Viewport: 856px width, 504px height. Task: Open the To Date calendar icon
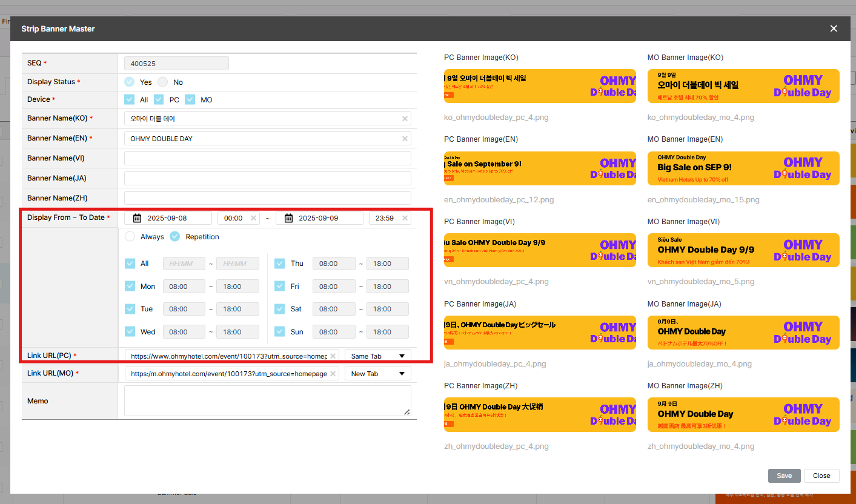289,218
